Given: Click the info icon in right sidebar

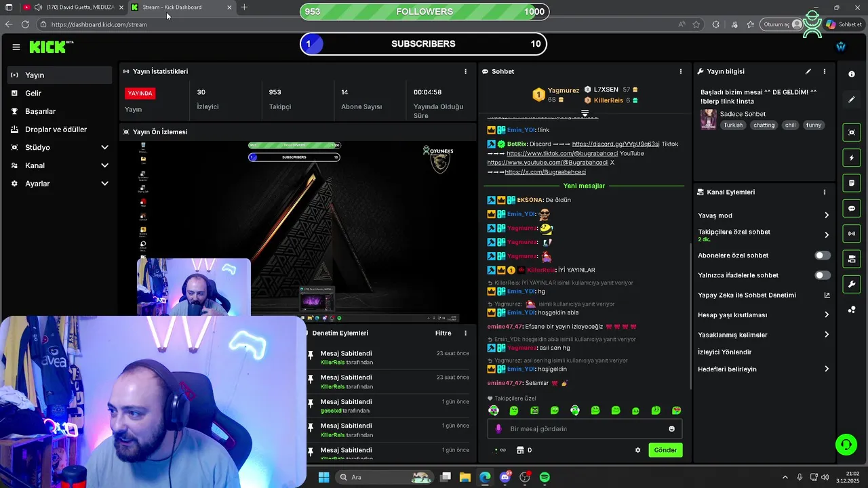Looking at the screenshot, I should coord(852,74).
